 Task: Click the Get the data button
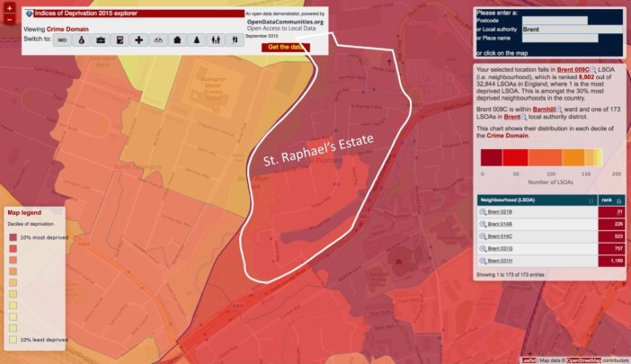pos(284,47)
